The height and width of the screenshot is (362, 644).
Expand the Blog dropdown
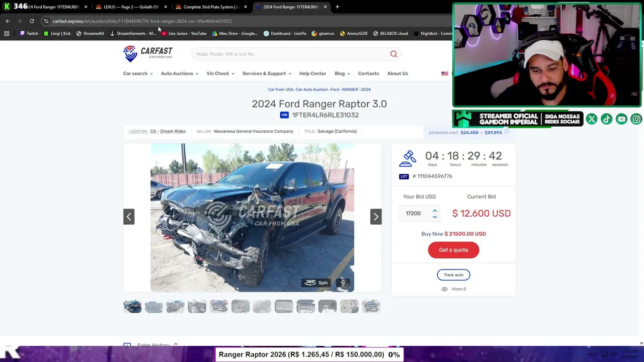pyautogui.click(x=342, y=73)
